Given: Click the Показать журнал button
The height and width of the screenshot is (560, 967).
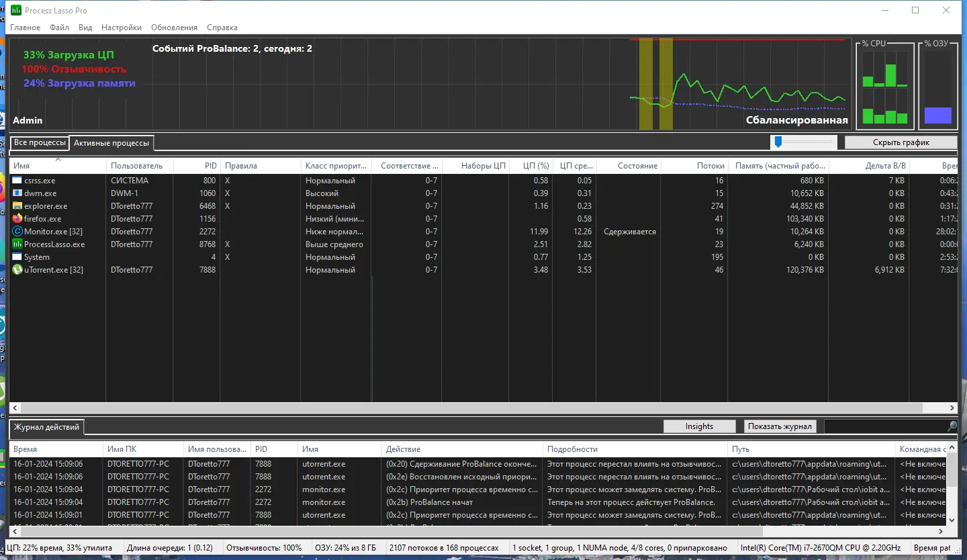Looking at the screenshot, I should pos(780,426).
